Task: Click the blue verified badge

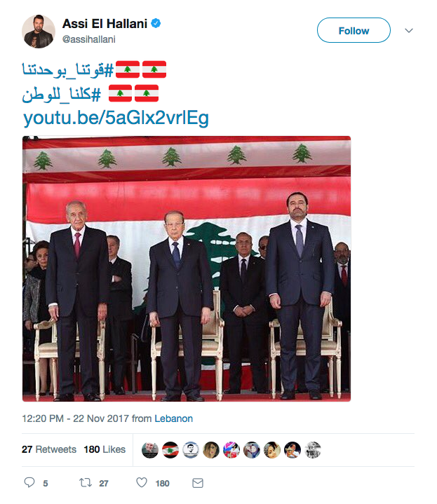Action: (156, 23)
